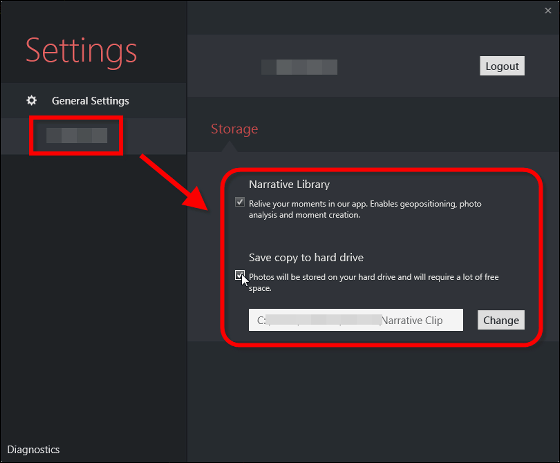Click the Save copy to hard drive heading
The width and height of the screenshot is (560, 463).
click(x=306, y=258)
